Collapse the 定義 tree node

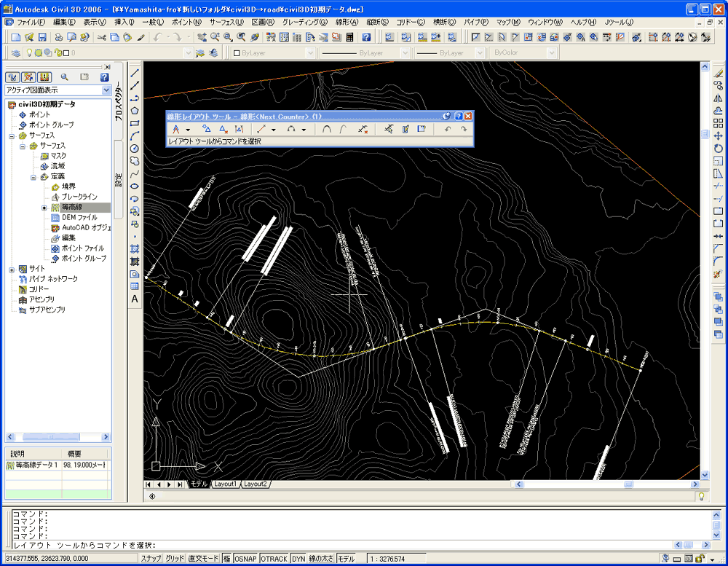[33, 176]
